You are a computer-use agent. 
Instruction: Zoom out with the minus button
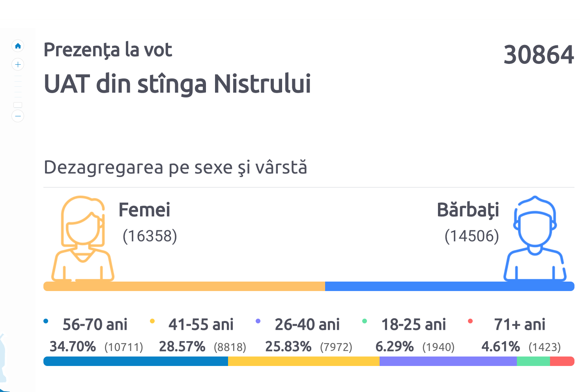(x=18, y=116)
